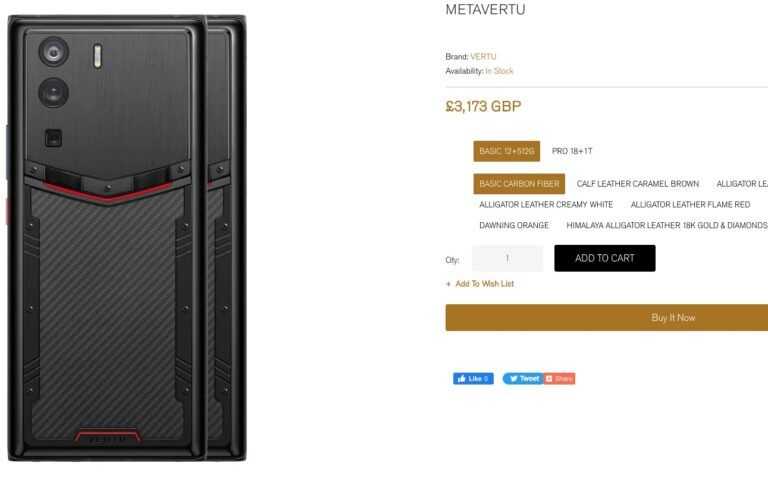
Task: Select the PRO 18+1T storage option
Action: (x=572, y=151)
